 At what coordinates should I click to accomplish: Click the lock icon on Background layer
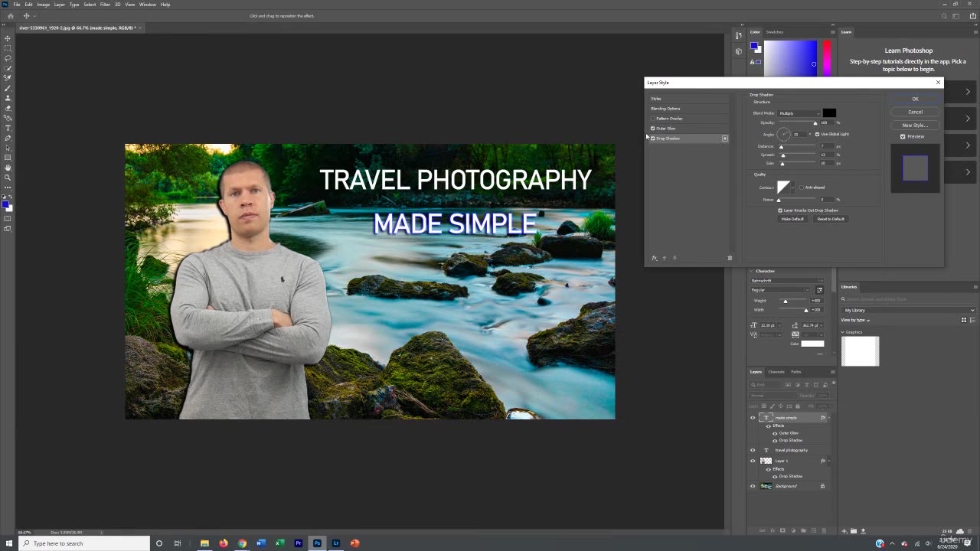point(823,486)
